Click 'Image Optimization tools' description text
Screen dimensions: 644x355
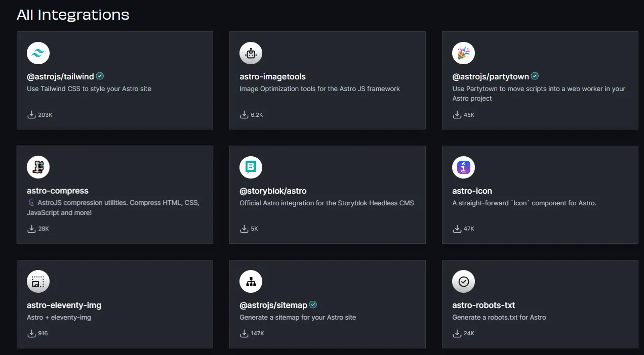click(x=319, y=89)
